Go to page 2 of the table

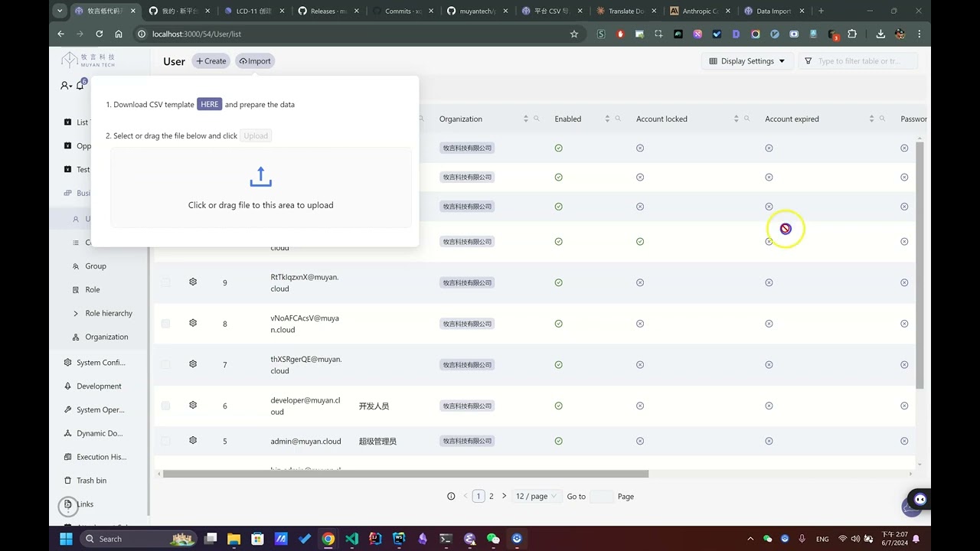492,496
